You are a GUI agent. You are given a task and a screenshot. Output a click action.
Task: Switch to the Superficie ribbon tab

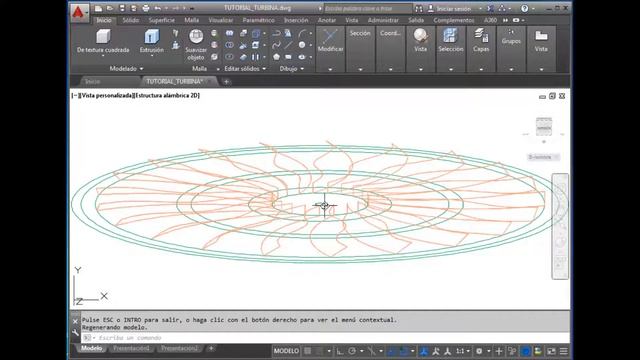(162, 20)
